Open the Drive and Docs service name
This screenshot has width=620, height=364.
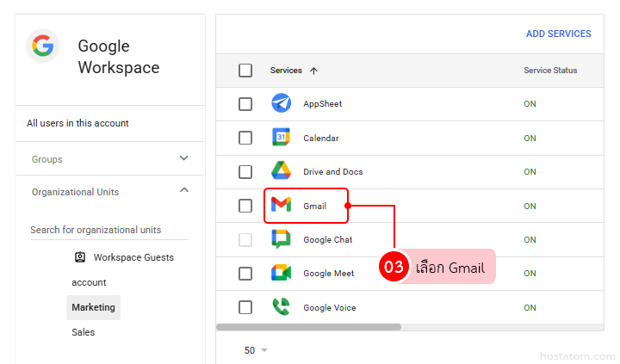pyautogui.click(x=333, y=172)
